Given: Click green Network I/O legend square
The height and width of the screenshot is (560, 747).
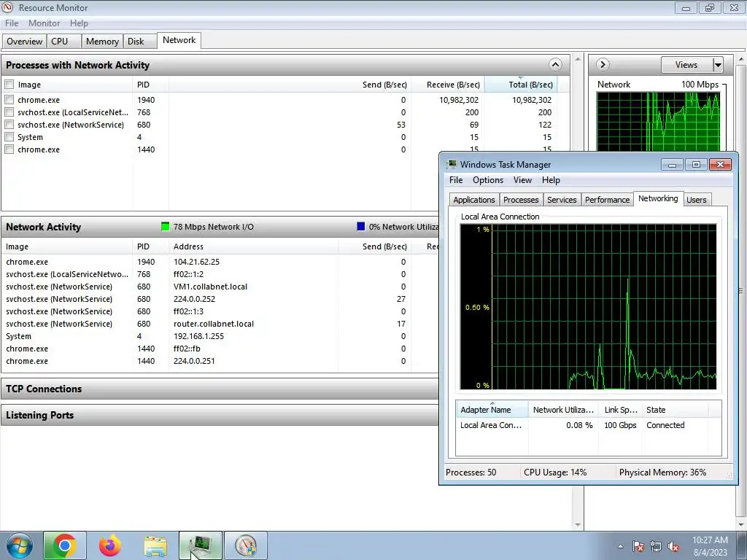Looking at the screenshot, I should (x=165, y=227).
